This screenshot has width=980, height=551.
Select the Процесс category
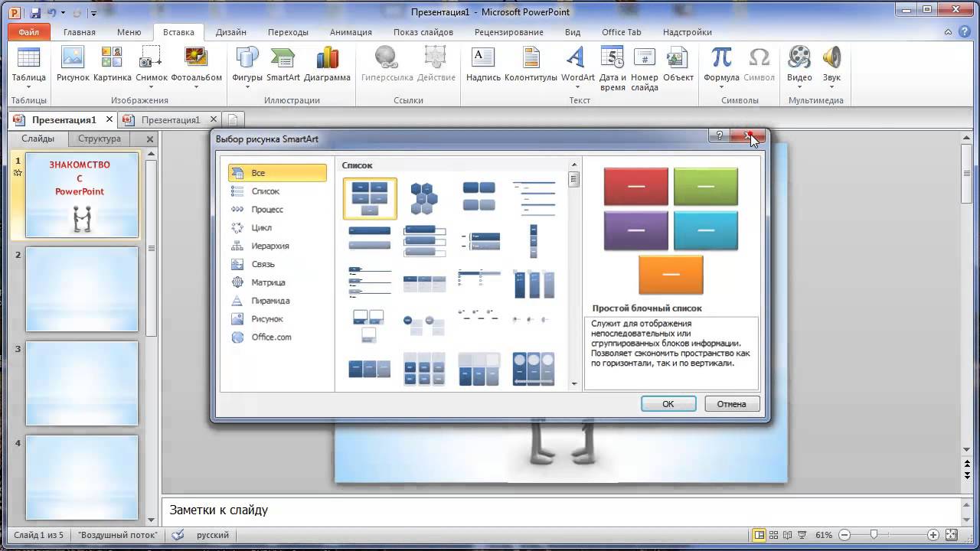click(x=277, y=210)
